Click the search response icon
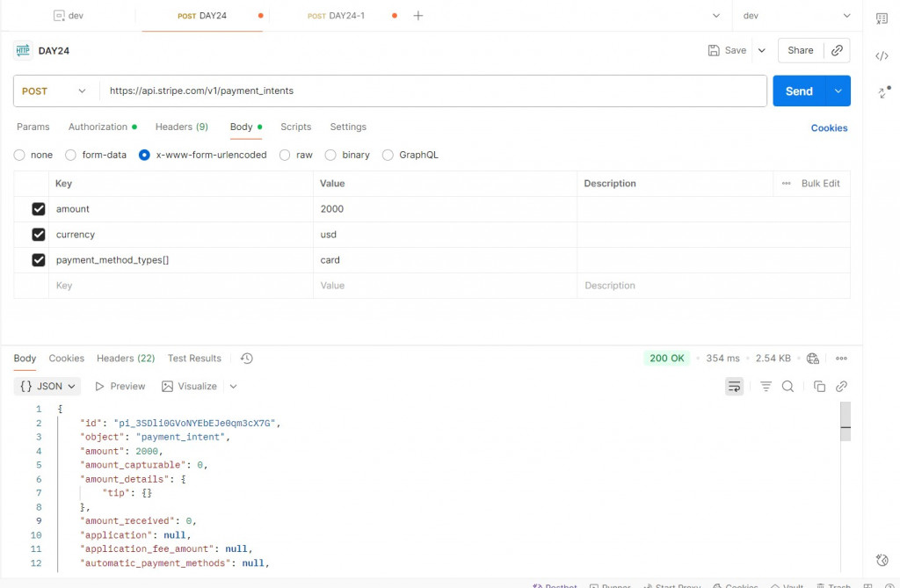Image resolution: width=900 pixels, height=588 pixels. click(788, 387)
